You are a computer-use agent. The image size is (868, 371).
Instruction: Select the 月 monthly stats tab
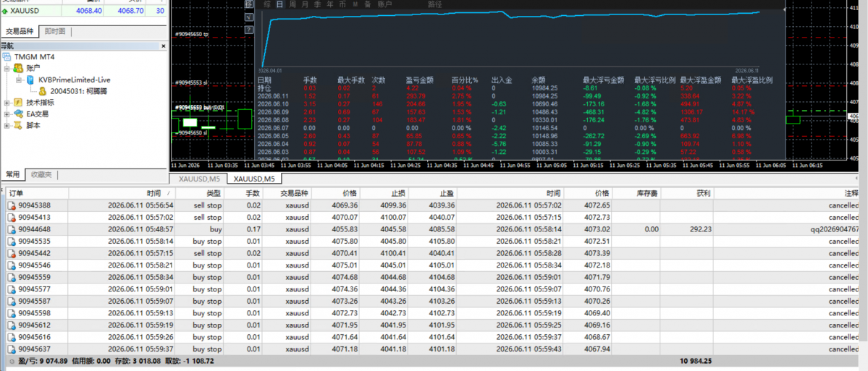(x=305, y=4)
